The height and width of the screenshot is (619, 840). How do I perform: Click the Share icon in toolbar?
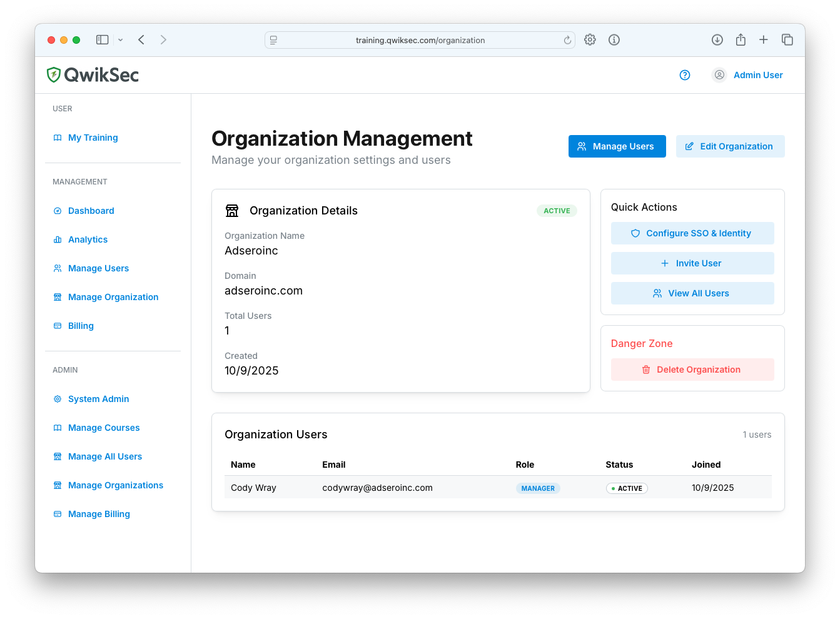741,39
